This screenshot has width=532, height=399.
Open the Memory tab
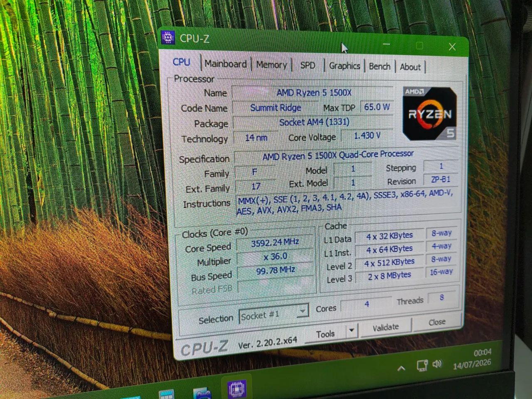271,65
